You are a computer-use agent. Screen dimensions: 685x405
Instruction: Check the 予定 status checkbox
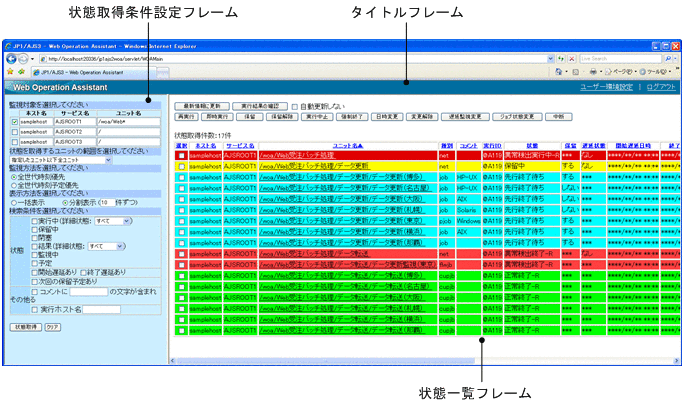pos(35,263)
